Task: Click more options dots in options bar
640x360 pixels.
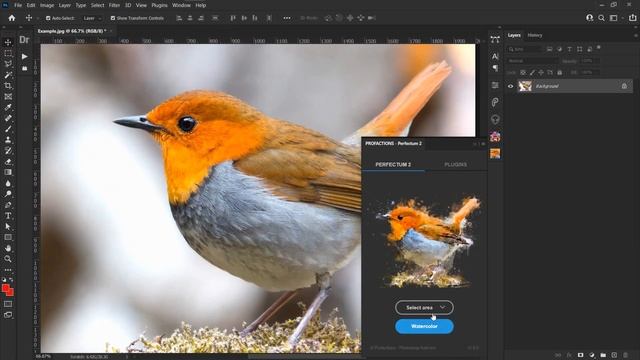Action: click(x=287, y=18)
